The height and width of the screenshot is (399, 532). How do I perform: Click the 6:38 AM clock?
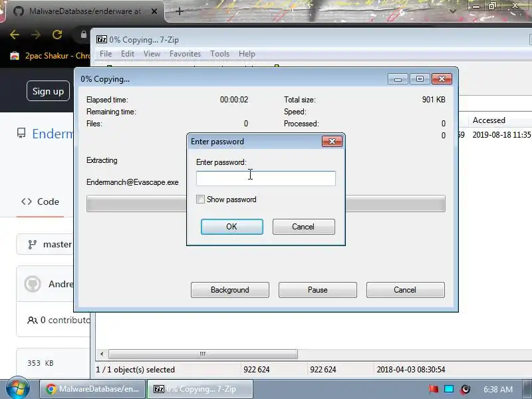click(498, 389)
